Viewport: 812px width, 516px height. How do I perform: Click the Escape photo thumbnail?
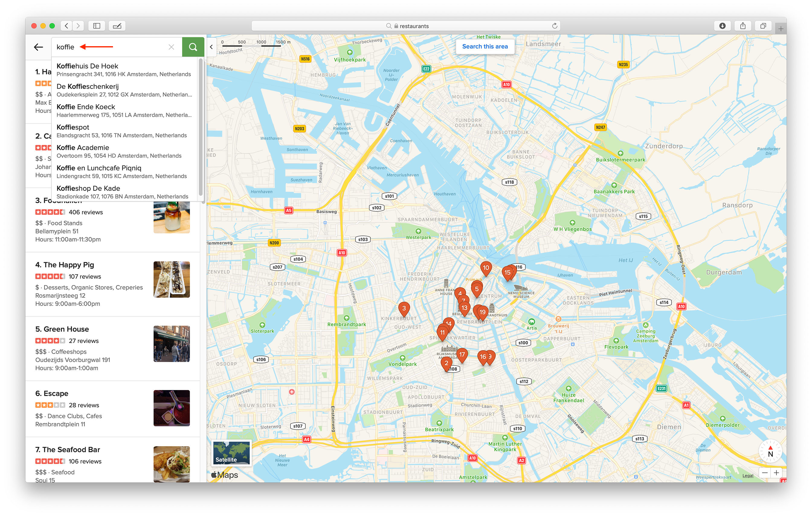click(172, 408)
